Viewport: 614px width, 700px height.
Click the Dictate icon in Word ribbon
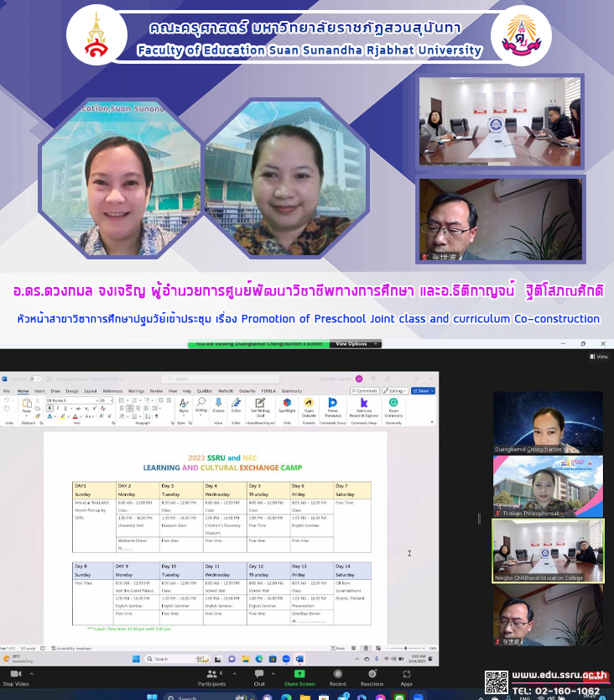click(218, 404)
